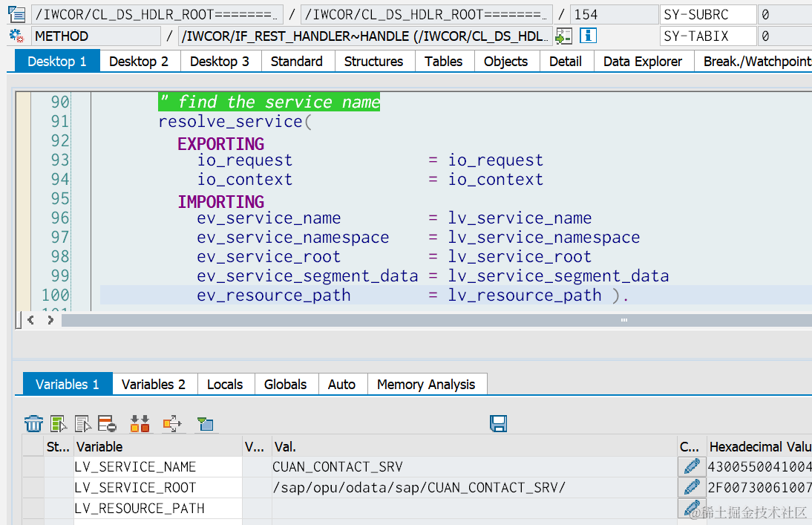The width and height of the screenshot is (812, 525).
Task: Click the blue information 'i' icon
Action: [588, 36]
